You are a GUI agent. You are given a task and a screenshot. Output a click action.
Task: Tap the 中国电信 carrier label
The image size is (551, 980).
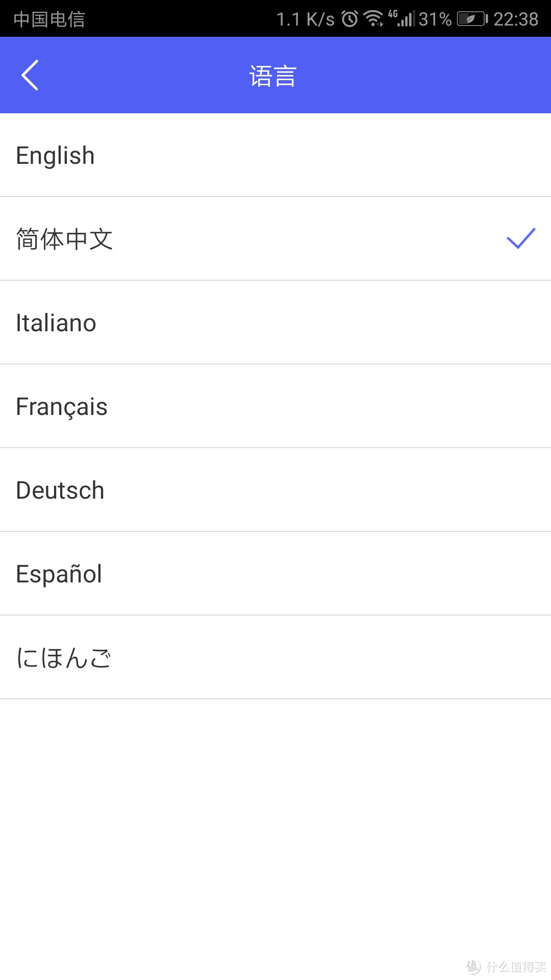[49, 19]
